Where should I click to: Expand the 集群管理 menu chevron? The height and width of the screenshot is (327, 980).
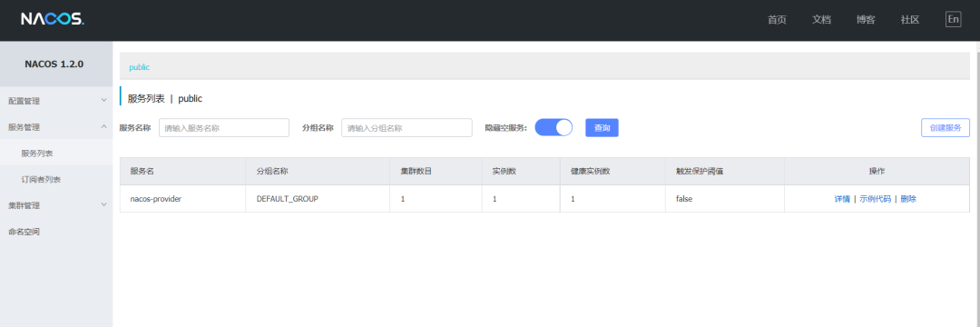[103, 205]
